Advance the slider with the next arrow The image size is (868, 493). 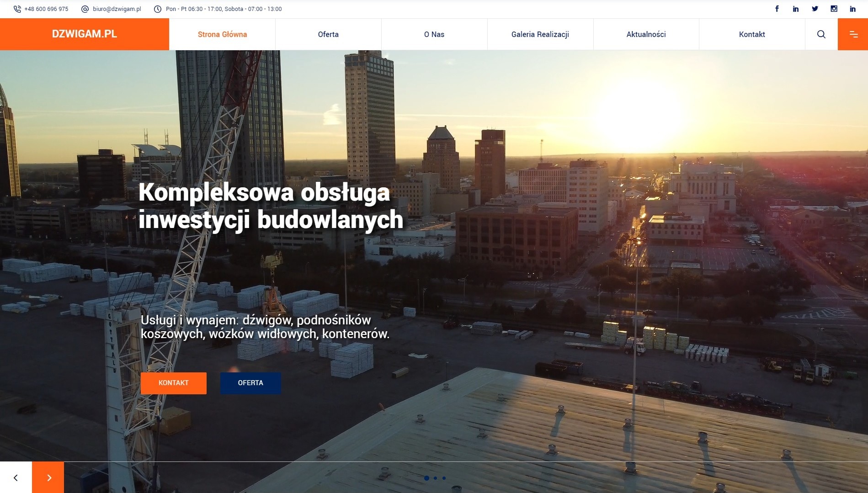[x=48, y=477]
